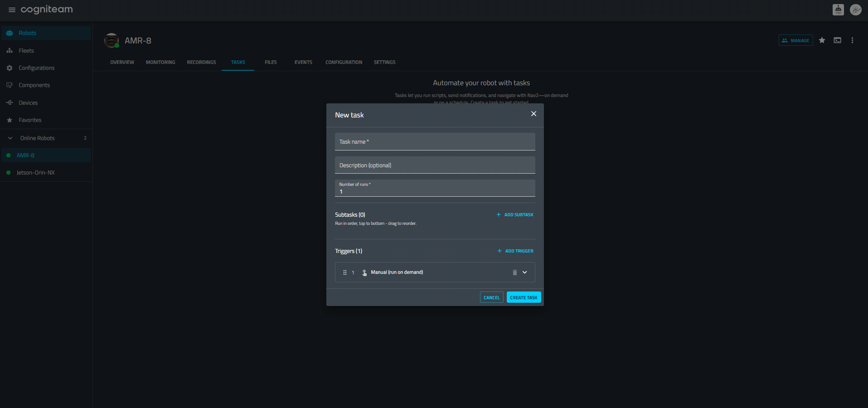Click the plus icon beside Add Trigger
The height and width of the screenshot is (408, 868).
(x=499, y=251)
